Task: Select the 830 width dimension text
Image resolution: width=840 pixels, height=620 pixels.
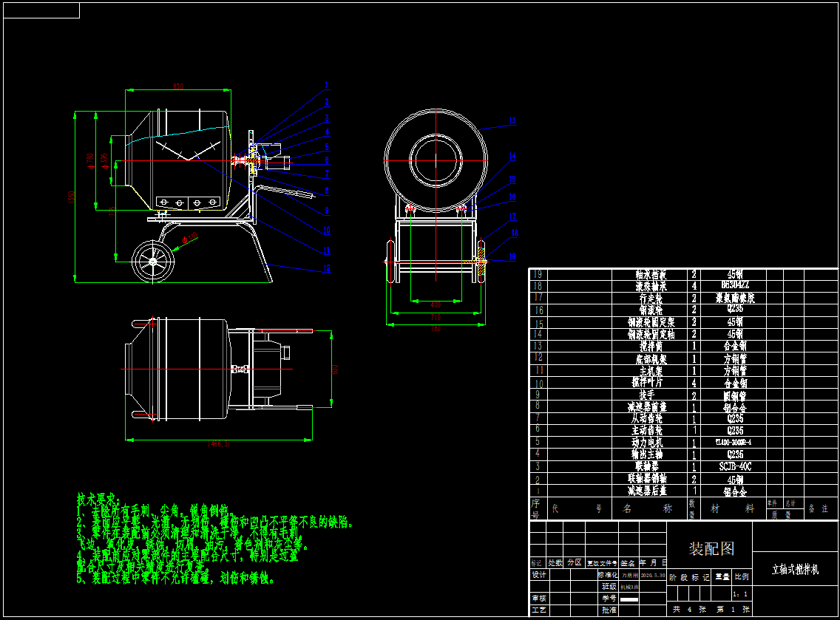Action: [178, 86]
